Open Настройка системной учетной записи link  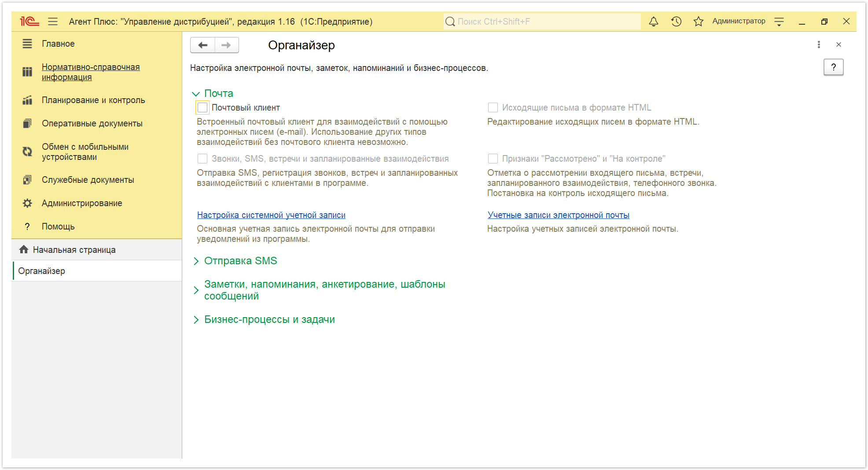[x=271, y=215]
